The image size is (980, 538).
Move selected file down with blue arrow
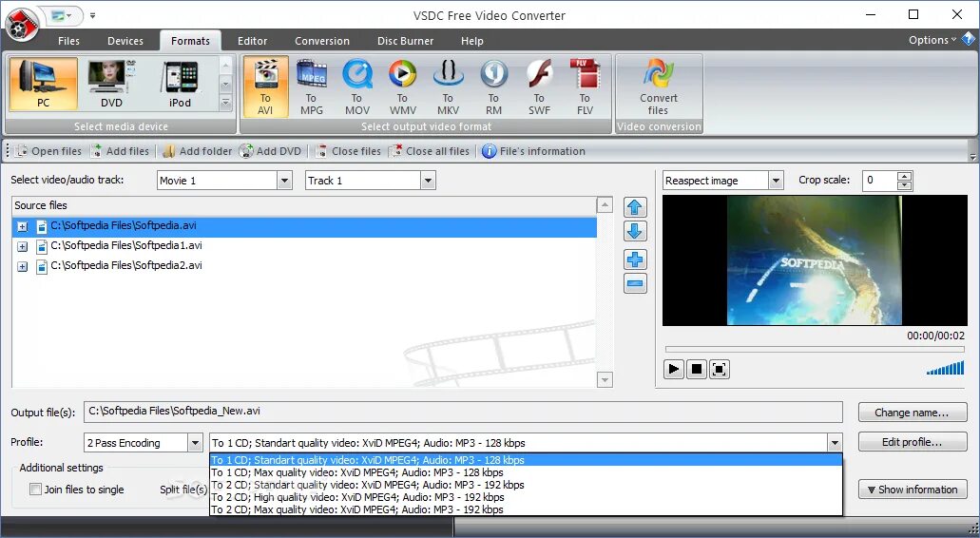(635, 231)
